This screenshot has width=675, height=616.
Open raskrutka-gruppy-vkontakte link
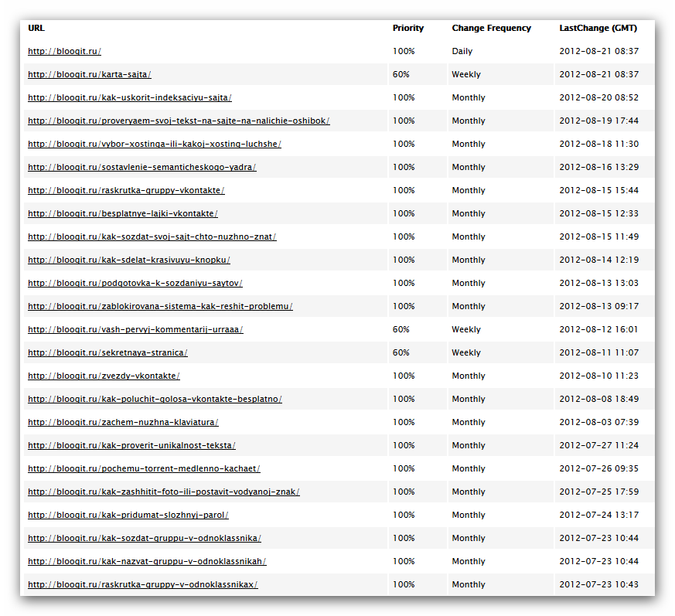point(126,191)
